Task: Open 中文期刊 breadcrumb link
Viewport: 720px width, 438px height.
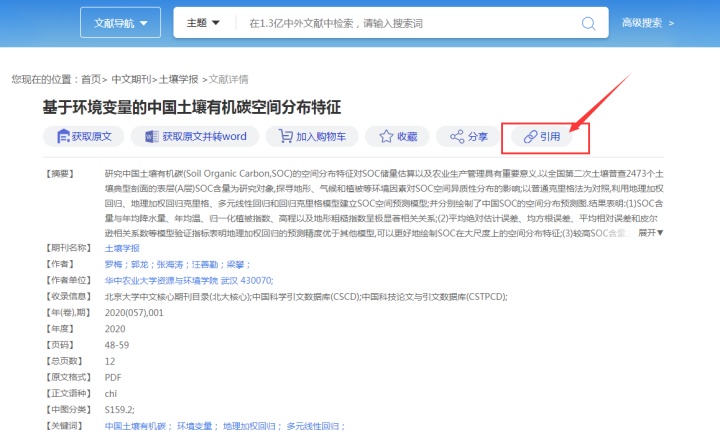Action: [x=131, y=79]
